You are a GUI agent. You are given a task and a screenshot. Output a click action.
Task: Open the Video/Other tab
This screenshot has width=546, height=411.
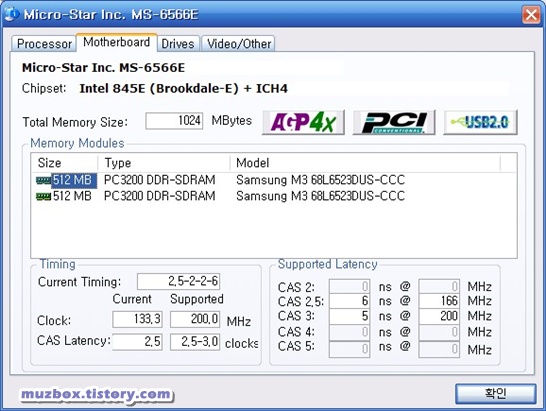239,44
